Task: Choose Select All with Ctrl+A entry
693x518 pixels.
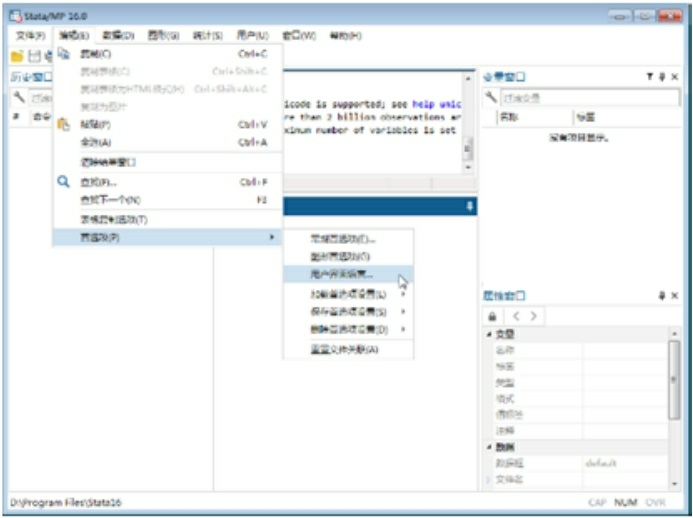Action: pos(168,142)
